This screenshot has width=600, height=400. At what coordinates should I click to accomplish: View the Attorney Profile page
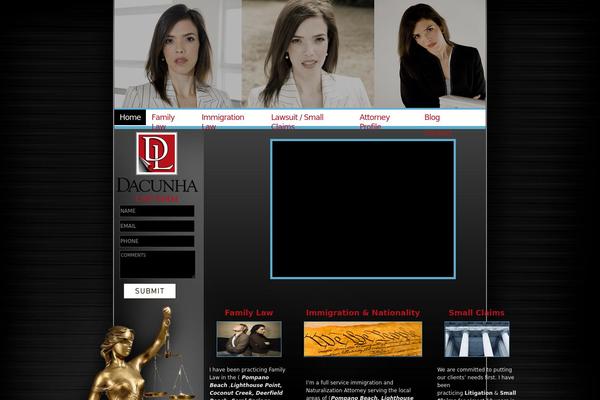coord(375,121)
